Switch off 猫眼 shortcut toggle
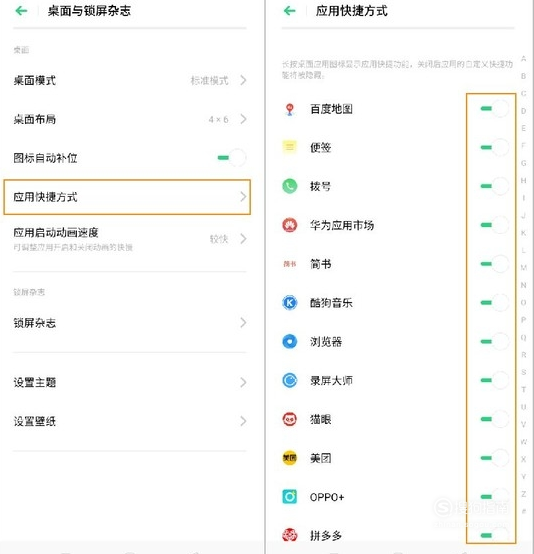This screenshot has height=554, width=534. [x=495, y=419]
